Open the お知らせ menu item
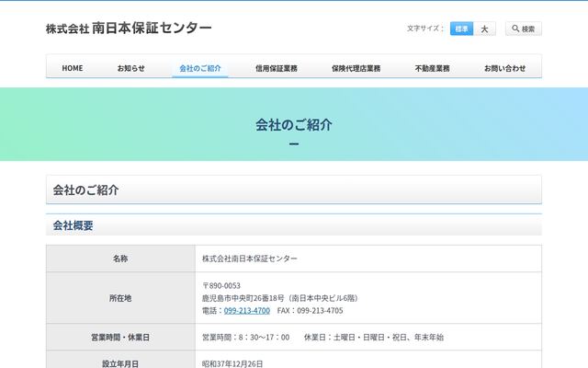The height and width of the screenshot is (368, 588). 130,68
